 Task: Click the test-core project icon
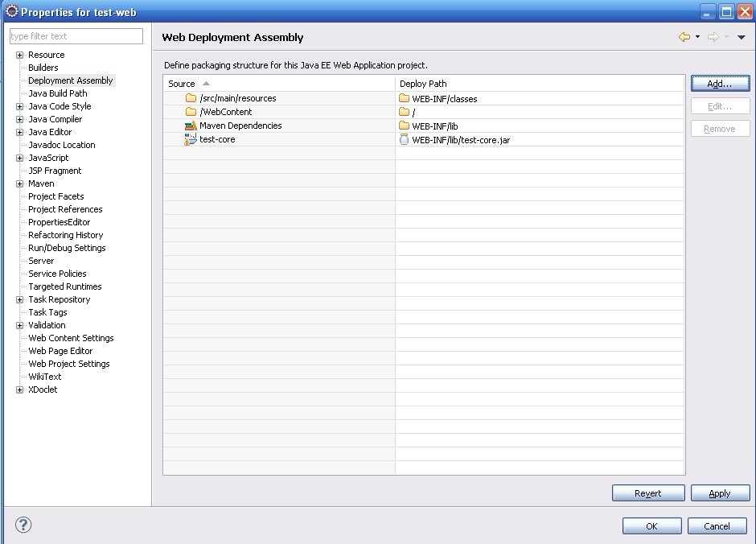(x=191, y=140)
